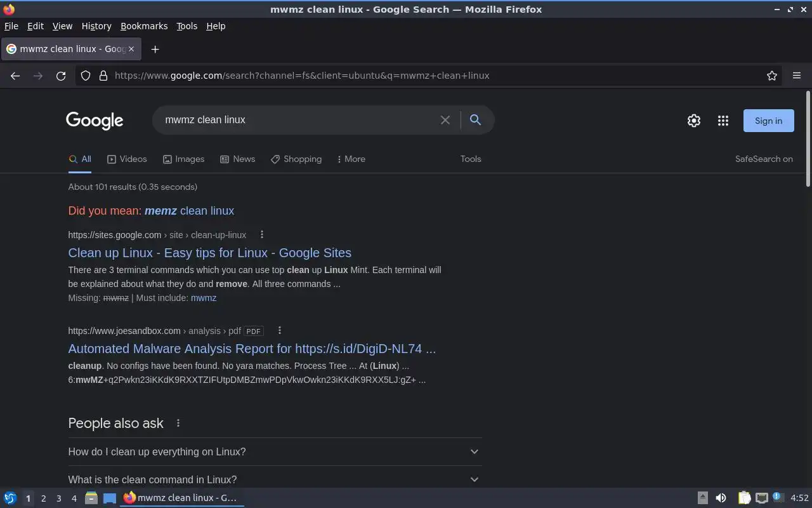Image resolution: width=812 pixels, height=508 pixels.
Task: Click 'Must include: mwmz' link
Action: click(x=204, y=298)
